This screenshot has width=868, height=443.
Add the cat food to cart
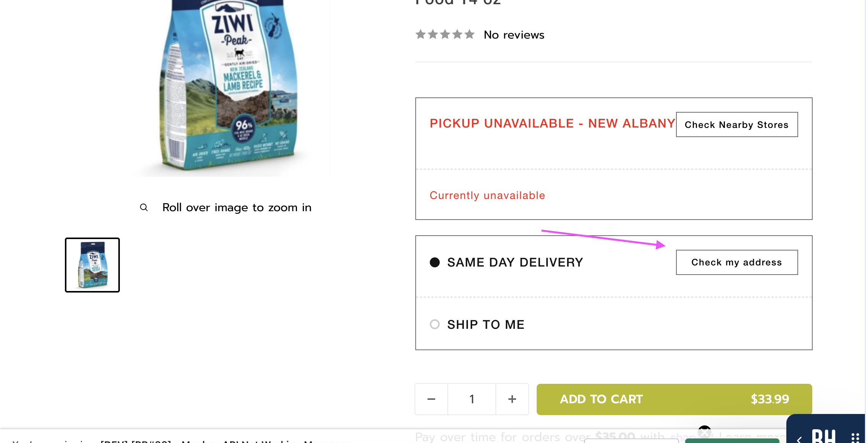pos(674,399)
